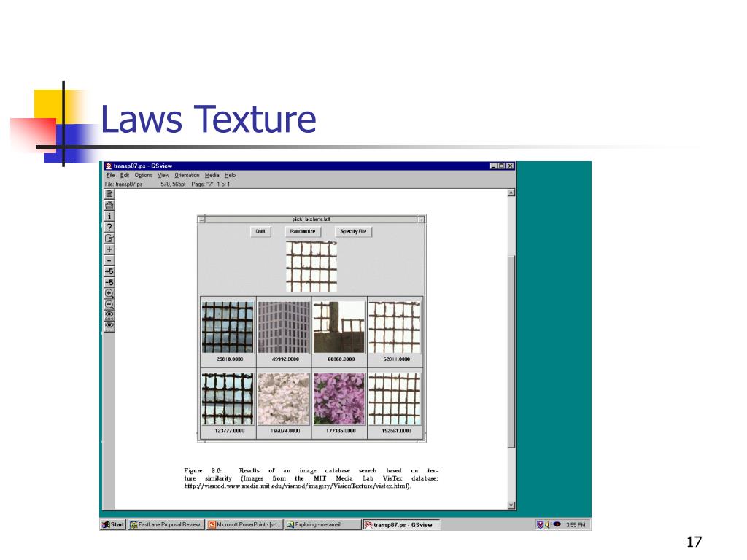Click the slide title 'Laws Texture'
The height and width of the screenshot is (560, 747).
(x=208, y=119)
